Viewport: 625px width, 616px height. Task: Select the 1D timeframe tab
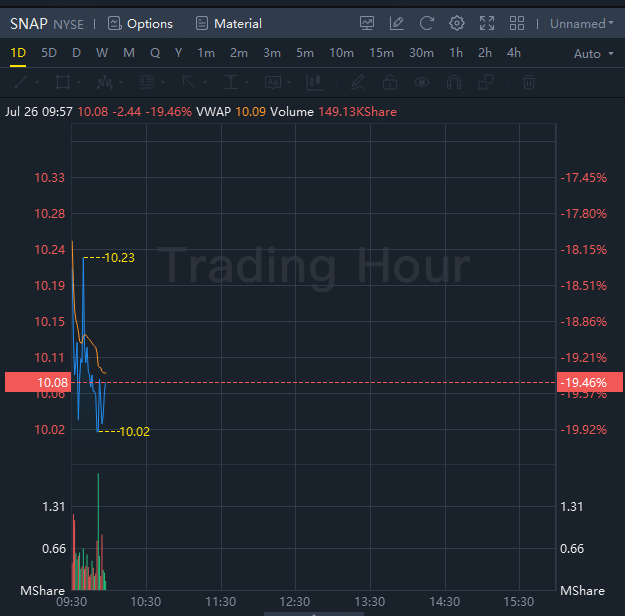click(18, 53)
